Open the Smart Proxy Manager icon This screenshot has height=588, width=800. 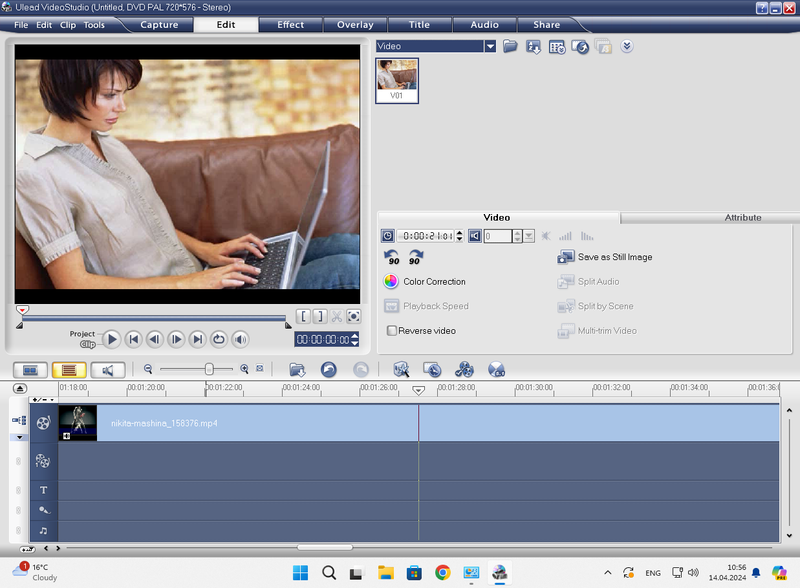point(402,370)
